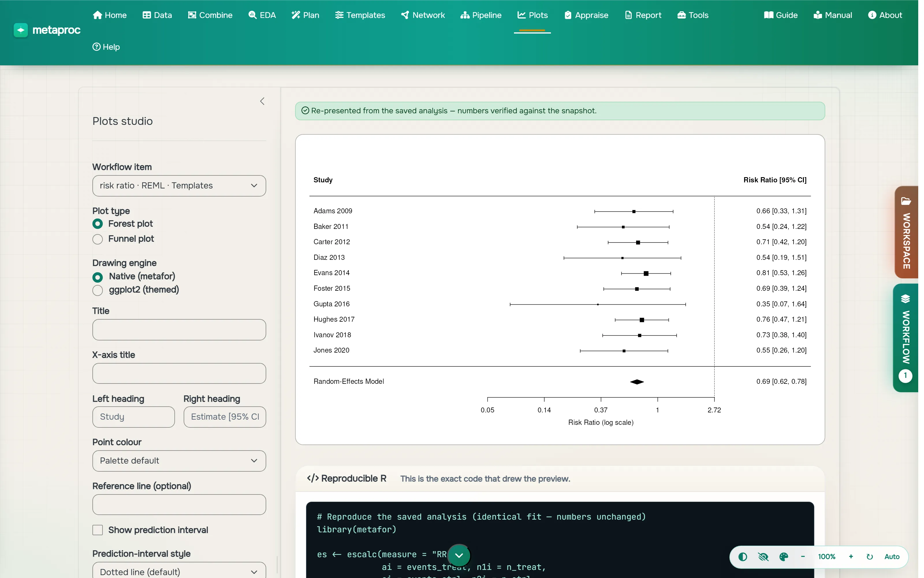Click the Reference line input field
924x578 pixels.
[179, 505]
